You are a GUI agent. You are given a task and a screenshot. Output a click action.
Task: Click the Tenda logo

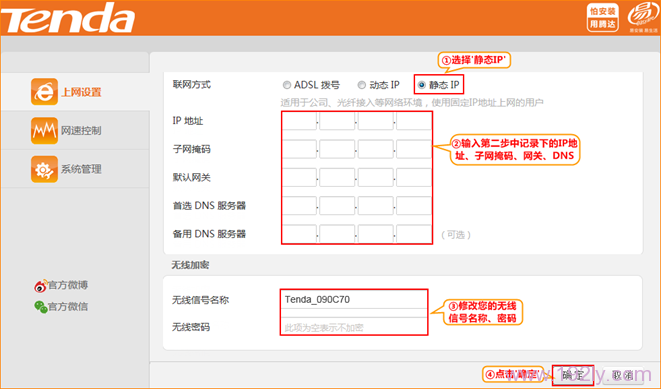coord(67,19)
